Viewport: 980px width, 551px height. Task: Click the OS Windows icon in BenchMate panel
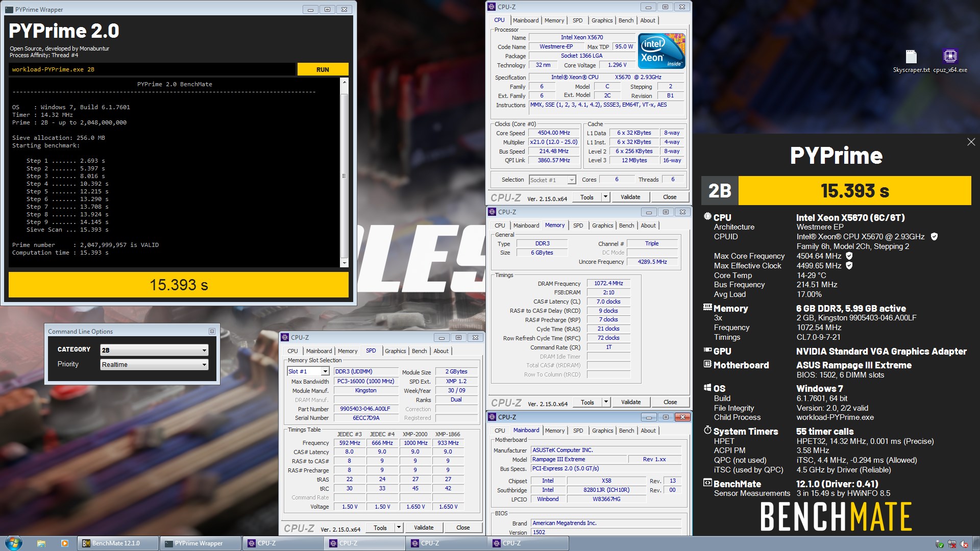point(707,388)
